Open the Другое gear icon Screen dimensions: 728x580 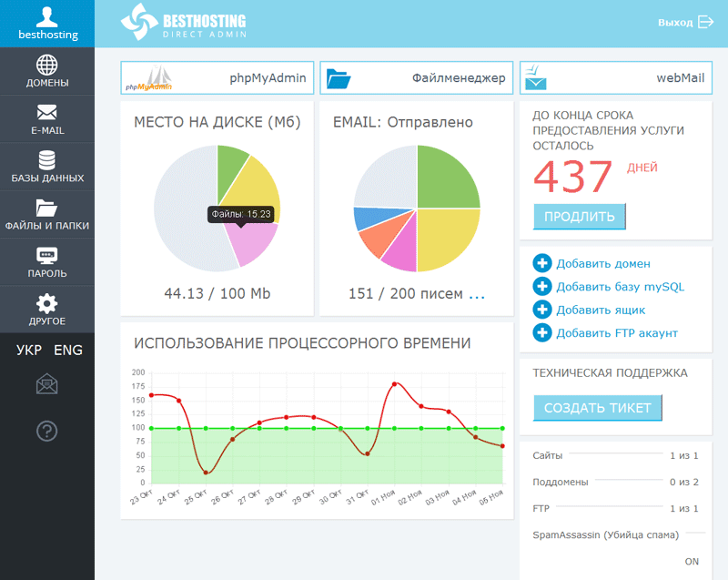tap(47, 304)
